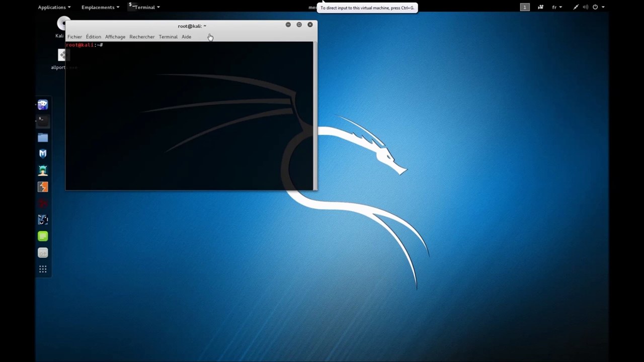
Task: Click the root@kali: ~ window title bar
Action: point(192,26)
